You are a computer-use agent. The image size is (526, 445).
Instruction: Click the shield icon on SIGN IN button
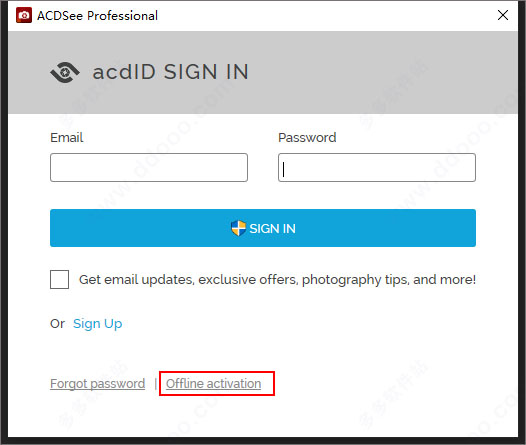pyautogui.click(x=239, y=228)
